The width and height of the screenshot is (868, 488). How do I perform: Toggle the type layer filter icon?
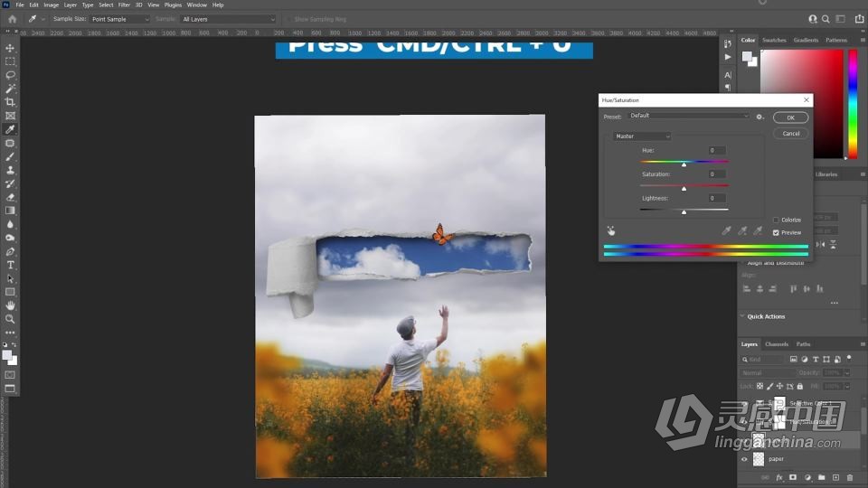point(816,359)
